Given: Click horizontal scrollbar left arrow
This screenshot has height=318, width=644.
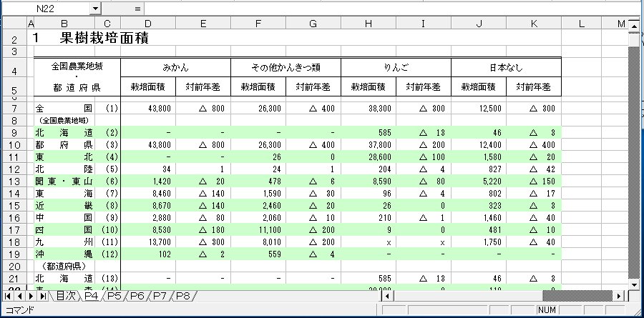Looking at the screenshot, I should point(387,295).
